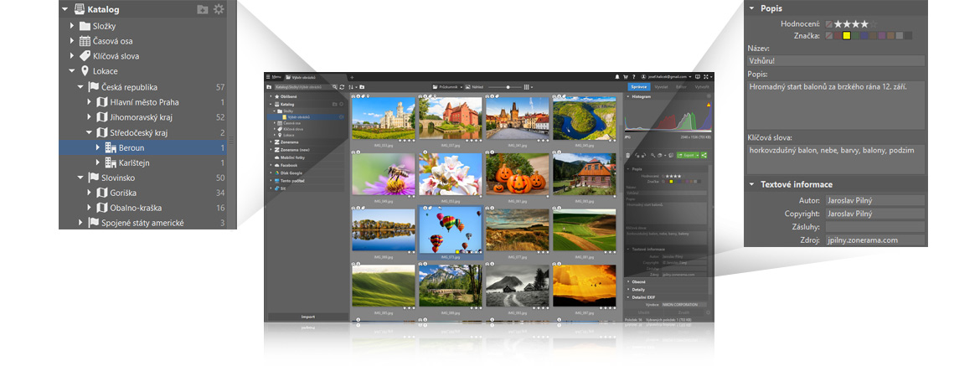The height and width of the screenshot is (366, 980).
Task: Collapse the enlarged Popis section
Action: pyautogui.click(x=751, y=8)
